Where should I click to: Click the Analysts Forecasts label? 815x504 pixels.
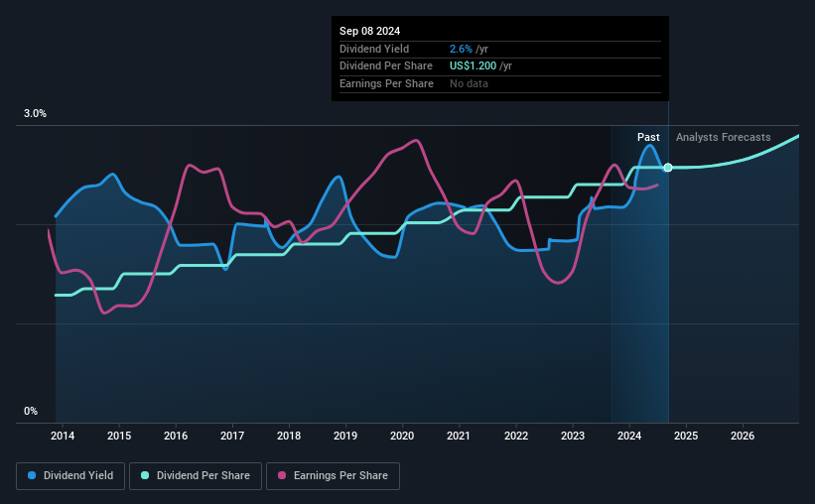(x=723, y=137)
